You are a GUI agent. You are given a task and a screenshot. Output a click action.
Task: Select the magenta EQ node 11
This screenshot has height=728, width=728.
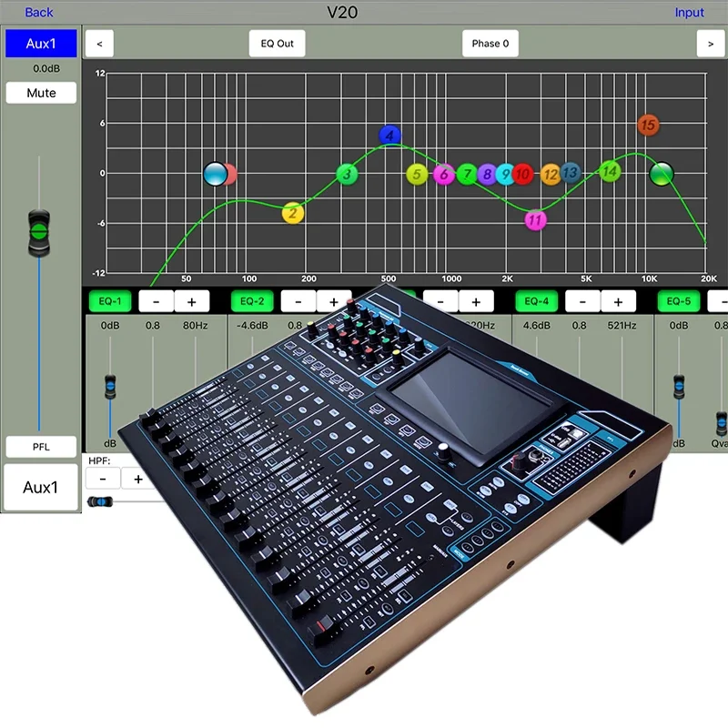[x=535, y=219]
